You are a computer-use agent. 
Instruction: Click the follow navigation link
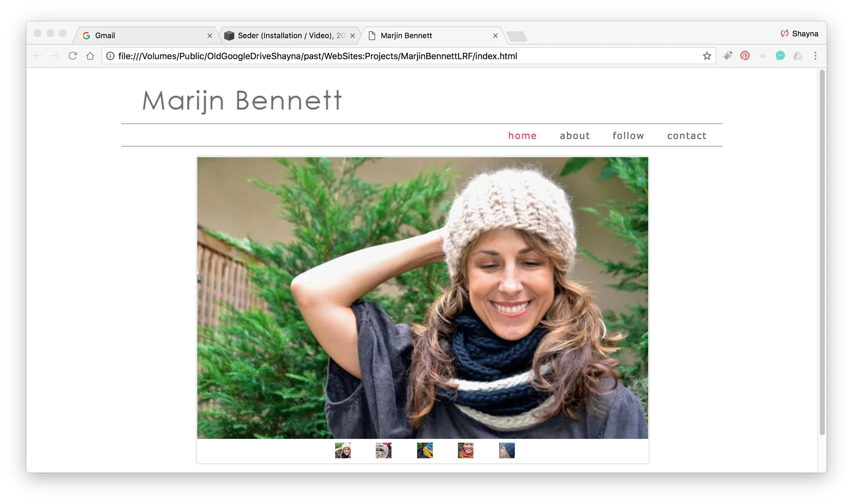pos(628,136)
